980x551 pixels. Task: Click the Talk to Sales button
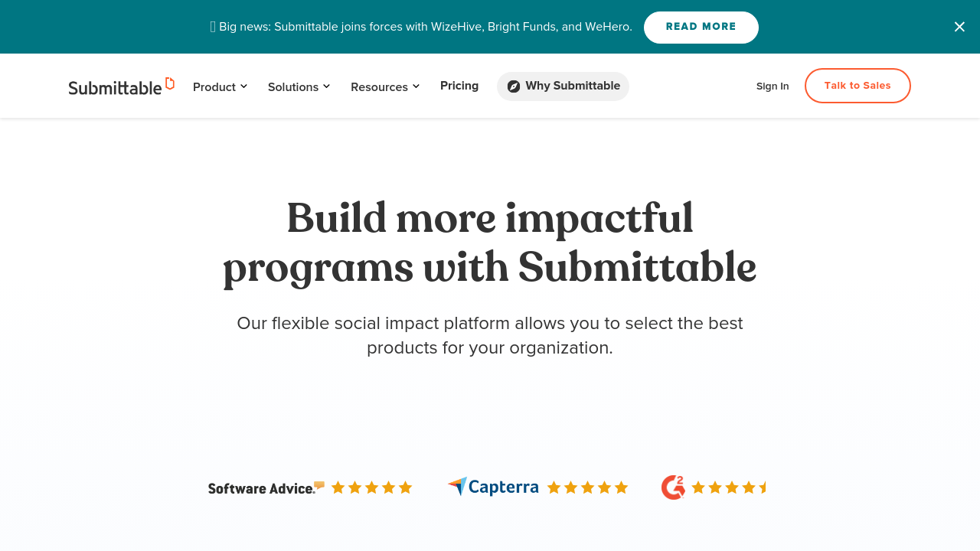click(x=857, y=86)
